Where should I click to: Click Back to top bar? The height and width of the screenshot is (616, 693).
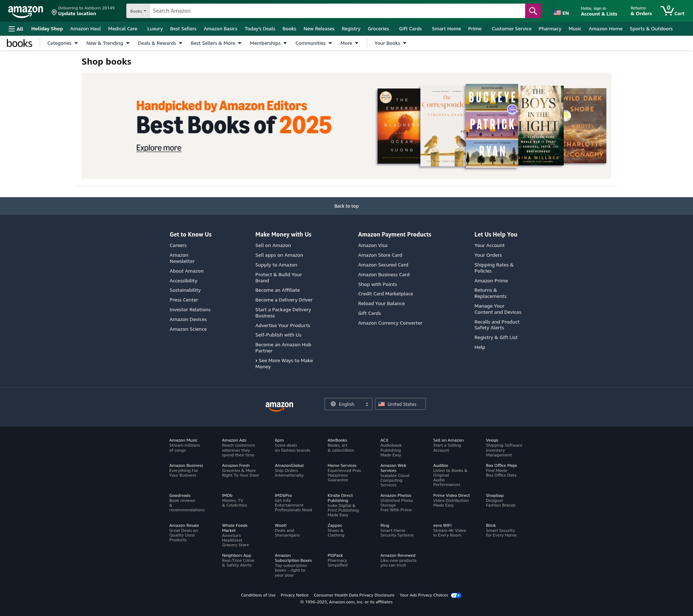click(346, 206)
